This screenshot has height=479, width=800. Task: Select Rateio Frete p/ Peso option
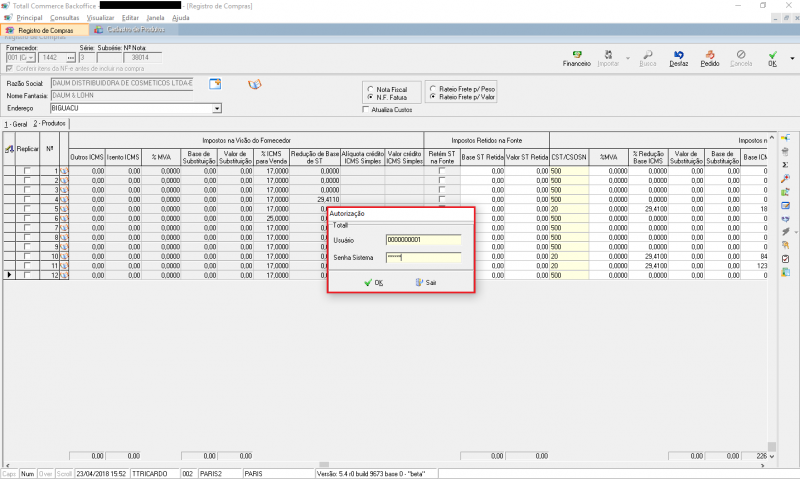[x=431, y=88]
